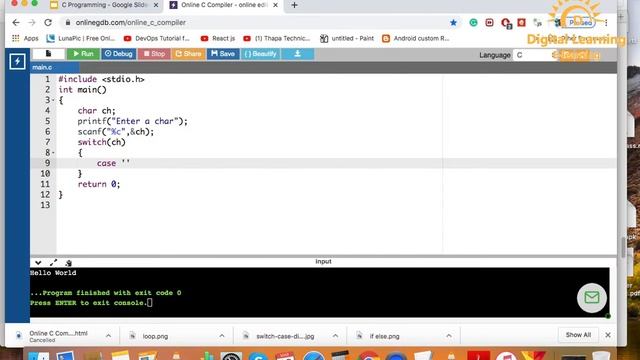Download the code file
The height and width of the screenshot is (360, 640).
(x=298, y=54)
